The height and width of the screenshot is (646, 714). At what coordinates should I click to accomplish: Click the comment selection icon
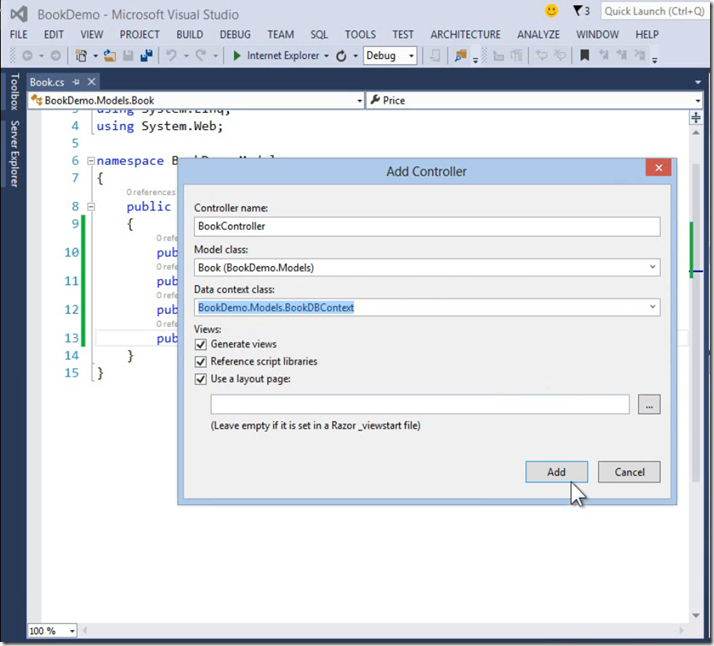pos(541,56)
